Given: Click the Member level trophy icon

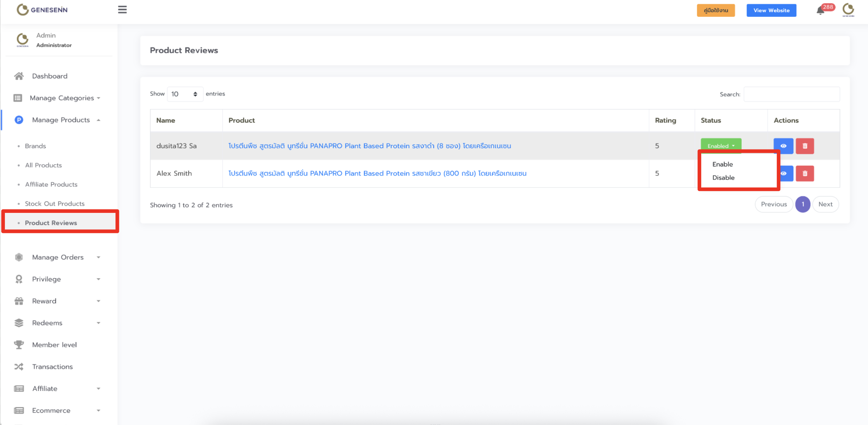Looking at the screenshot, I should pos(19,345).
